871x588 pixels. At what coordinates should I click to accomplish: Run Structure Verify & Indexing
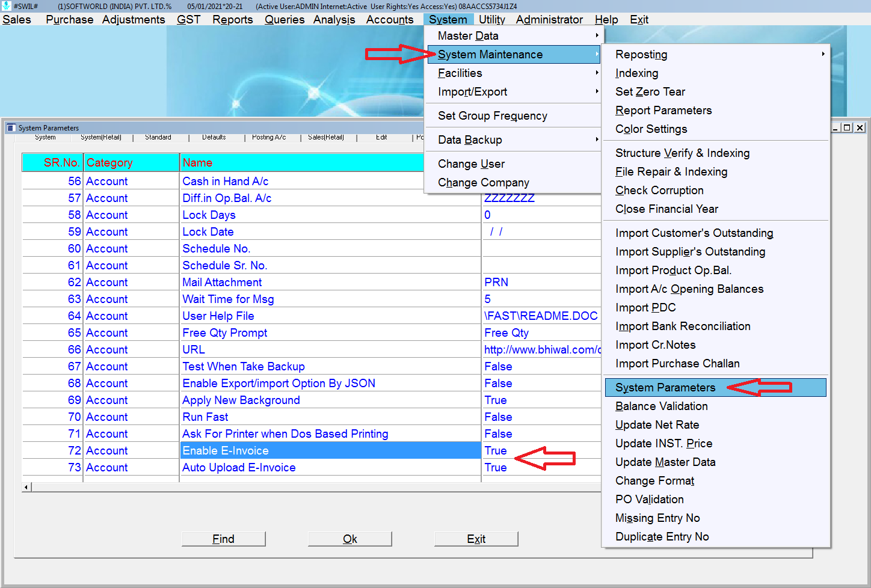pyautogui.click(x=716, y=153)
